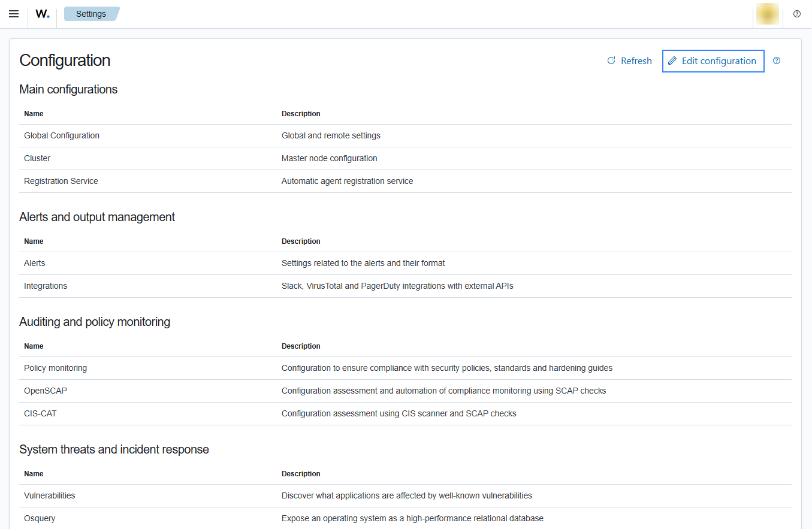Viewport: 812px width, 529px height.
Task: Open the Registration Service row
Action: click(61, 181)
